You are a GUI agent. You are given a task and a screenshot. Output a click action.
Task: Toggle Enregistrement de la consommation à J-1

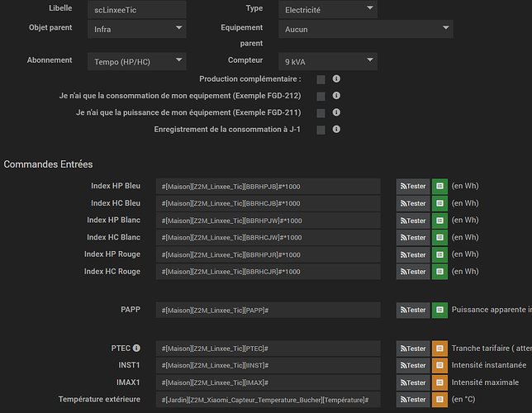[x=321, y=130]
